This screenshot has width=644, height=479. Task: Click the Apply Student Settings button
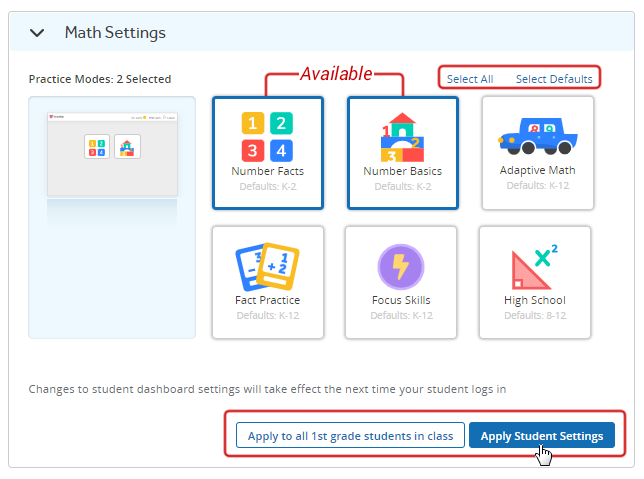tap(542, 435)
